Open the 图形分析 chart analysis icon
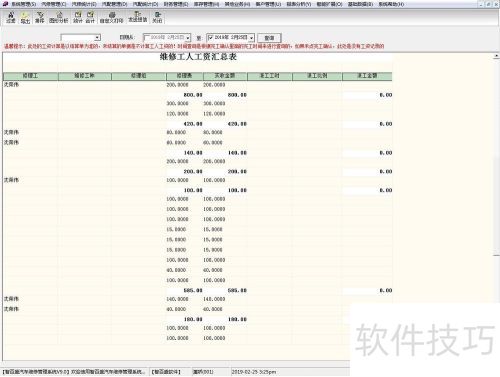This screenshot has width=500, height=377. click(x=59, y=17)
